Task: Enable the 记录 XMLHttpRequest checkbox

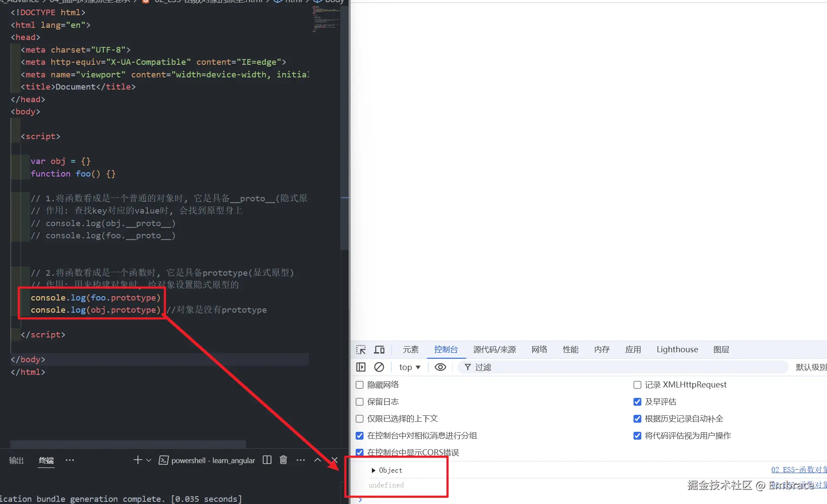Action: coord(637,385)
